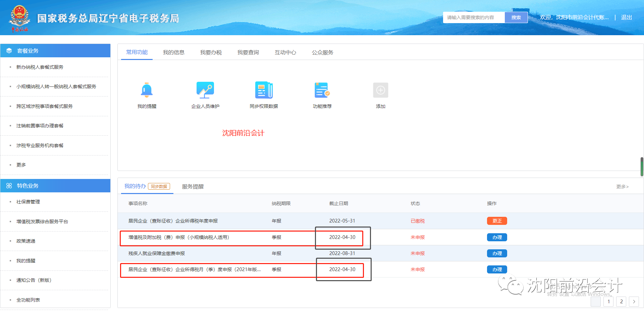Click the 已缴税 status text
This screenshot has width=644, height=314.
point(418,221)
